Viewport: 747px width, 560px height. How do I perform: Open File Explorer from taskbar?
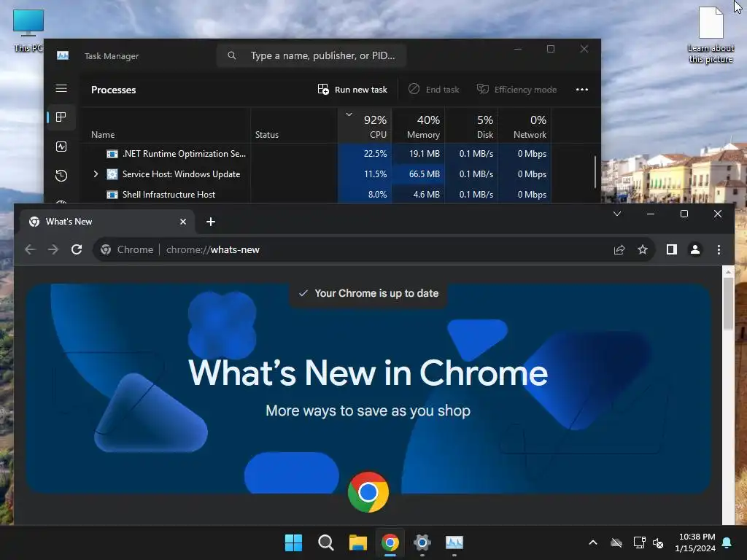click(357, 542)
